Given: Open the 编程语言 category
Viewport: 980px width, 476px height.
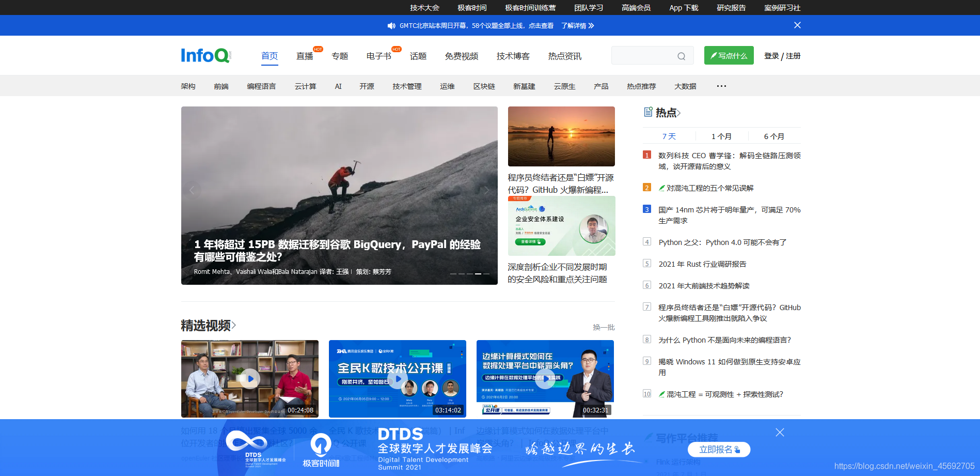Looking at the screenshot, I should click(x=261, y=86).
